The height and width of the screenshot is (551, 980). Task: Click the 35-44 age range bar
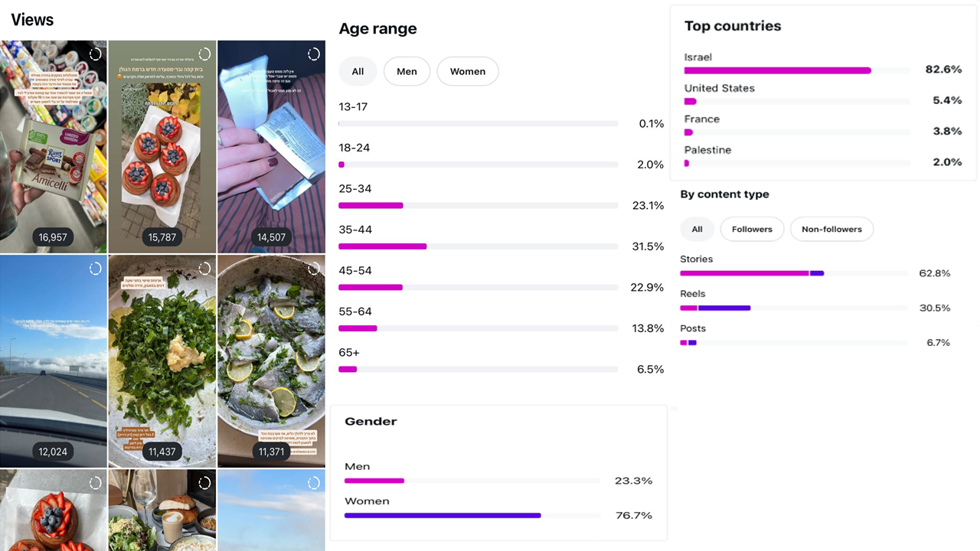click(478, 246)
